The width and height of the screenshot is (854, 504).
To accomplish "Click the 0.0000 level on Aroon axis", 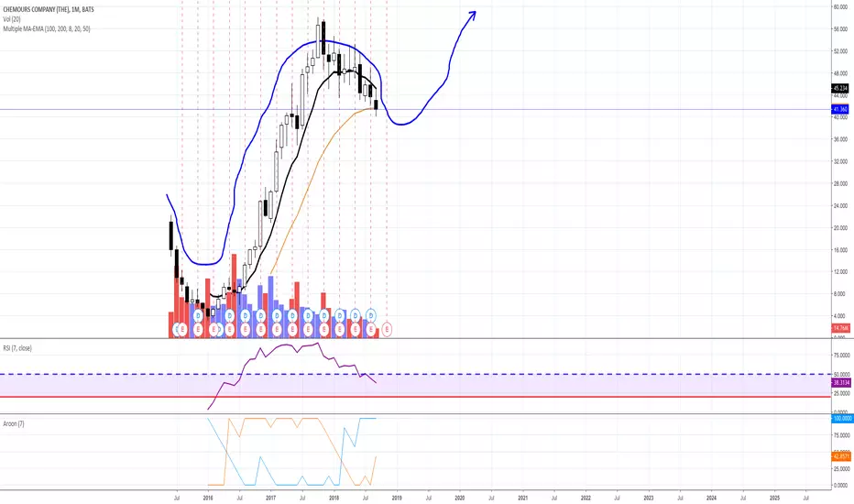I will click(x=840, y=485).
